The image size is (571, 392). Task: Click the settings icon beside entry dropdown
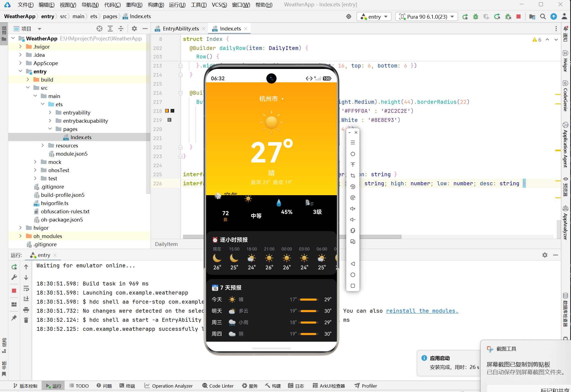pyautogui.click(x=349, y=17)
